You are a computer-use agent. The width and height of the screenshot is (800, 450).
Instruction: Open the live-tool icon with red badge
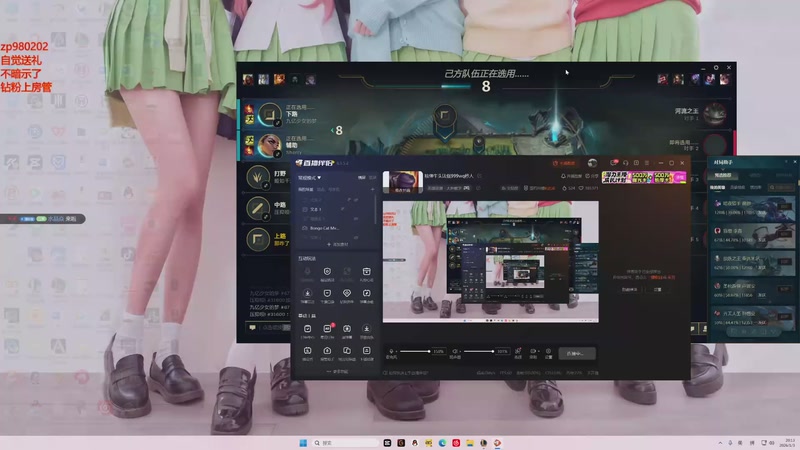pyautogui.click(x=327, y=331)
